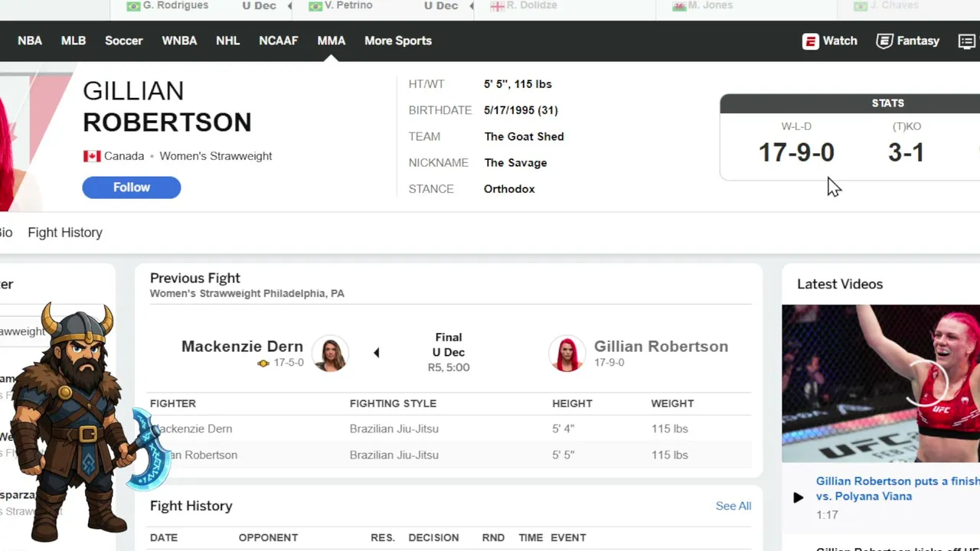Click the DECISION column header in Fight History
Viewport: 980px width, 551px height.
click(x=433, y=538)
